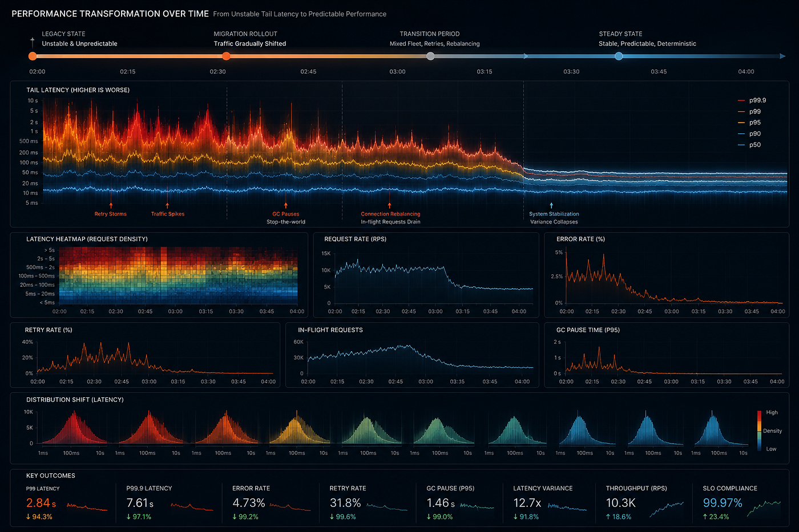Click the up arrow icon beside Legacy State
Image resolution: width=799 pixels, height=532 pixels.
(33, 42)
